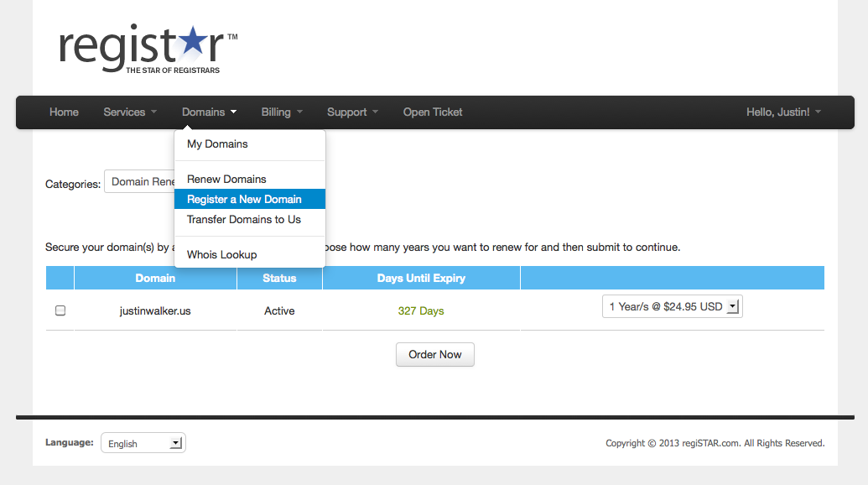Viewport: 868px width, 485px height.
Task: Tick the justinwalker.us checkbox
Action: click(x=60, y=310)
